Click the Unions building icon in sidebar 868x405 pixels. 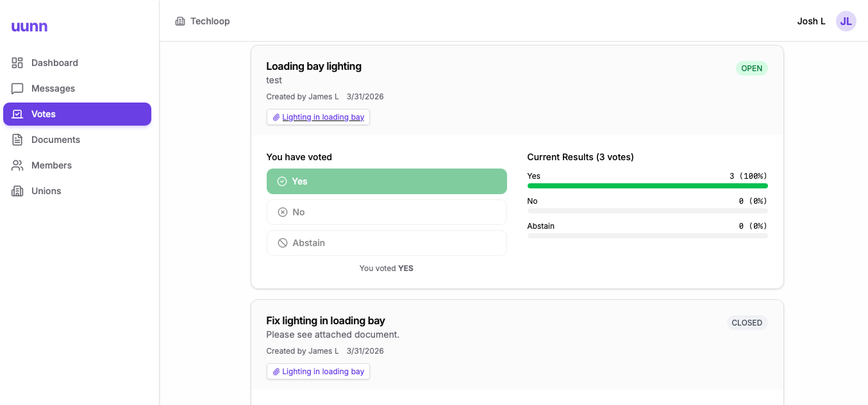tap(17, 191)
